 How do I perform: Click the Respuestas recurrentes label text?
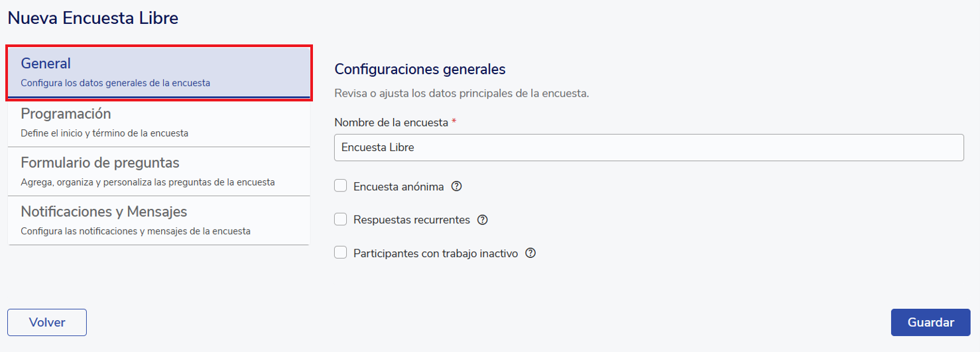click(412, 220)
